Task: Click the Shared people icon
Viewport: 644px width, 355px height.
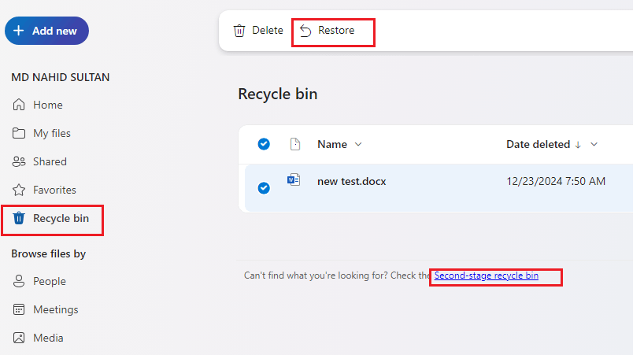Action: [19, 161]
